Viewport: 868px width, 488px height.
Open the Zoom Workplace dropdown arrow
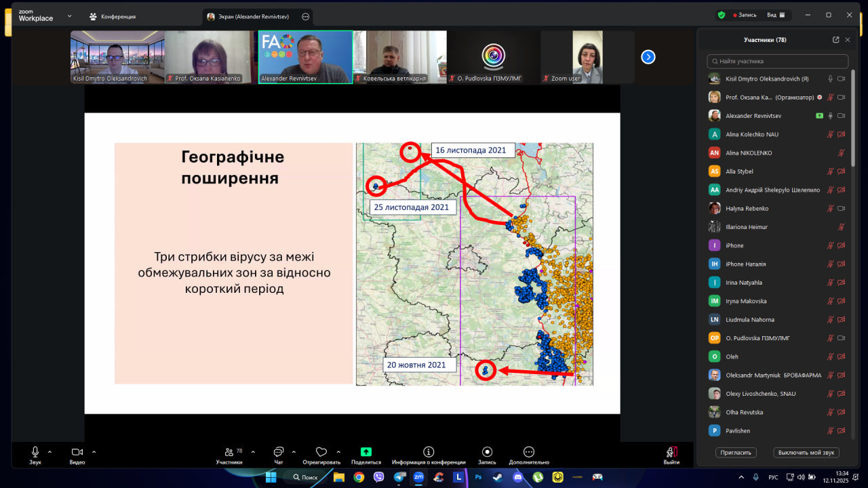(x=69, y=16)
